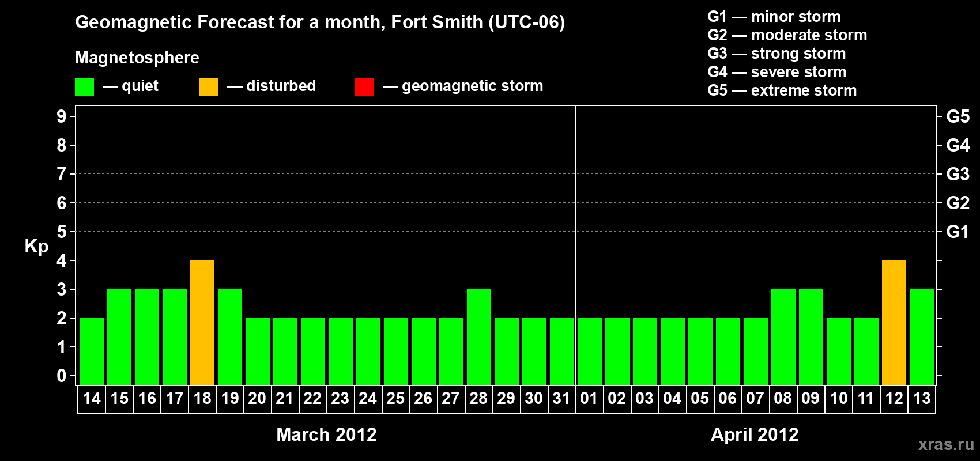
Task: Click the 'G5 — extreme storm' legend line
Action: click(x=782, y=90)
